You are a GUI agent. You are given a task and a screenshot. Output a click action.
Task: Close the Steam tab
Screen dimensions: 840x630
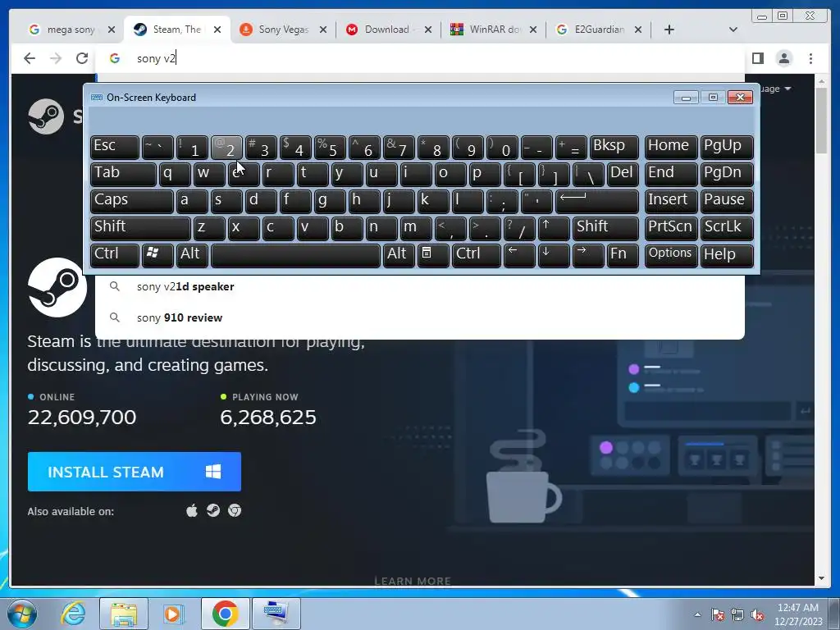[217, 30]
